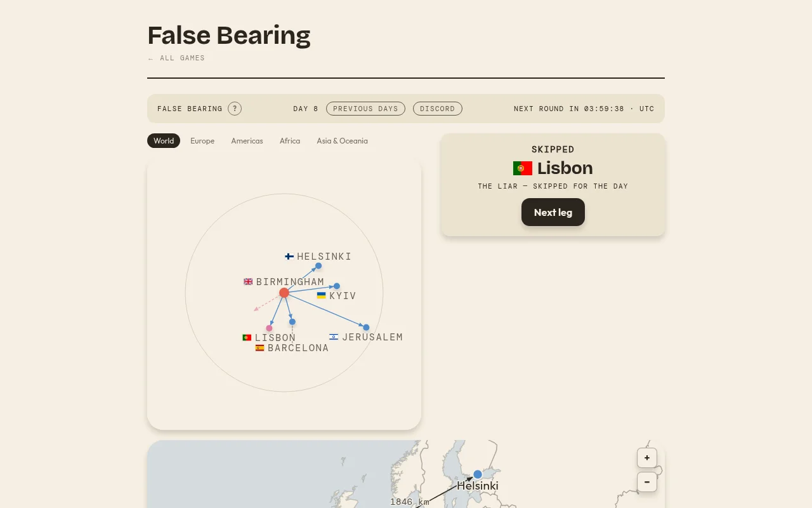Switch to the Asia & Oceania tab
This screenshot has height=508, width=812.
(x=343, y=141)
